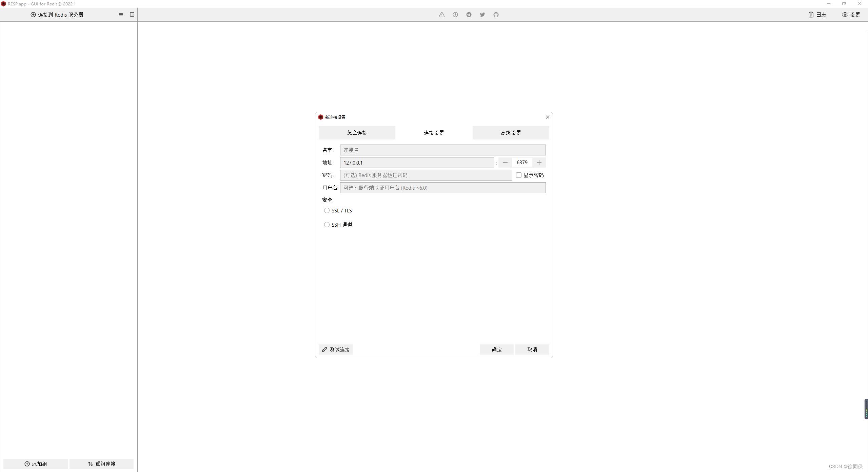
Task: Open 设置 settings in the top right
Action: [851, 15]
